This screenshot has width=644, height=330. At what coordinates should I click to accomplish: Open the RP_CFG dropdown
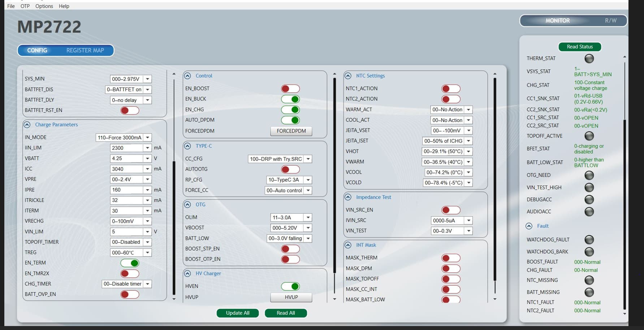point(289,180)
